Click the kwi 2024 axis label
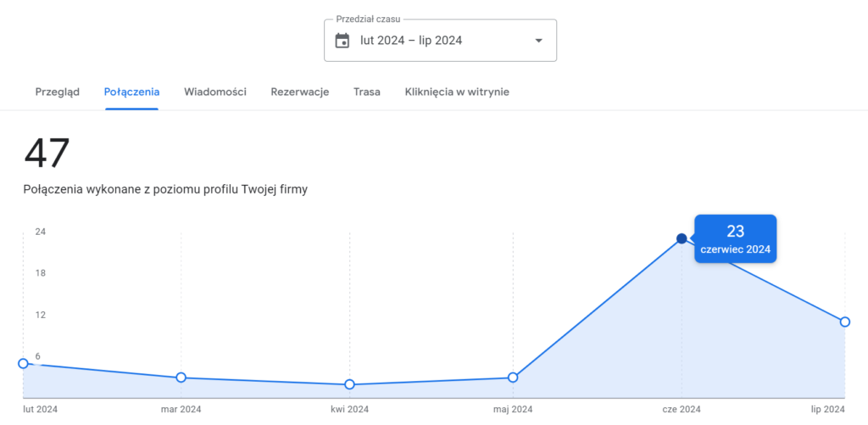The width and height of the screenshot is (868, 425). pyautogui.click(x=349, y=410)
